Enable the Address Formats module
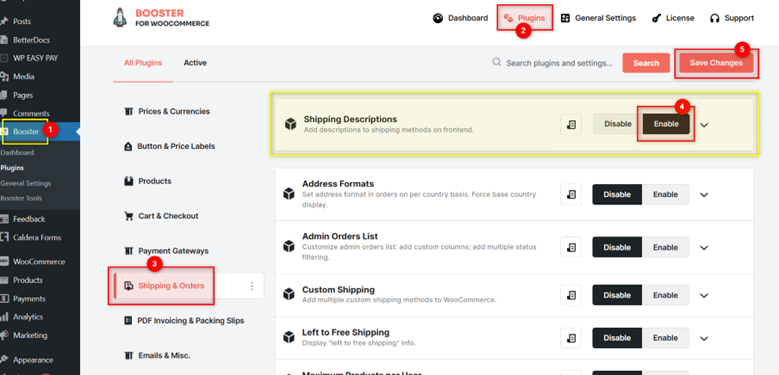 [665, 195]
